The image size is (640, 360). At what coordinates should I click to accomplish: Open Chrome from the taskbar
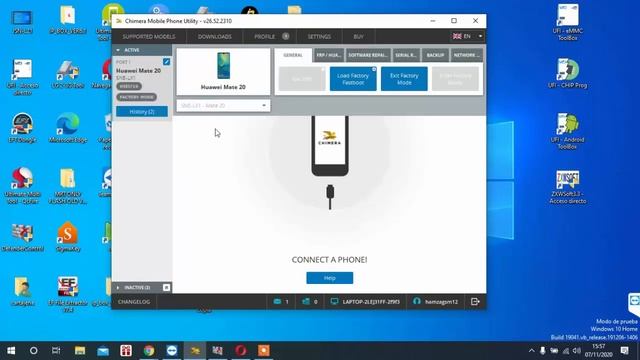point(149,351)
